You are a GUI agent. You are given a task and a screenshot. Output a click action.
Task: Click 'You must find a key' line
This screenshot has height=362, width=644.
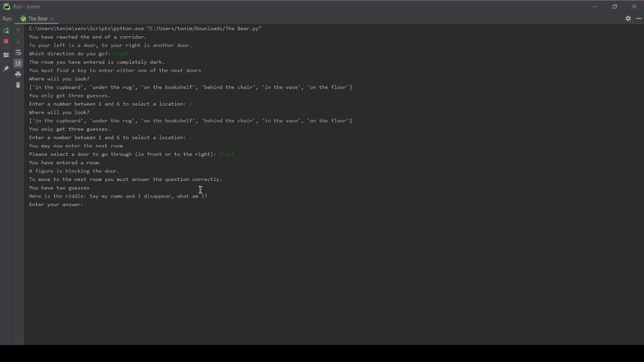click(x=115, y=70)
